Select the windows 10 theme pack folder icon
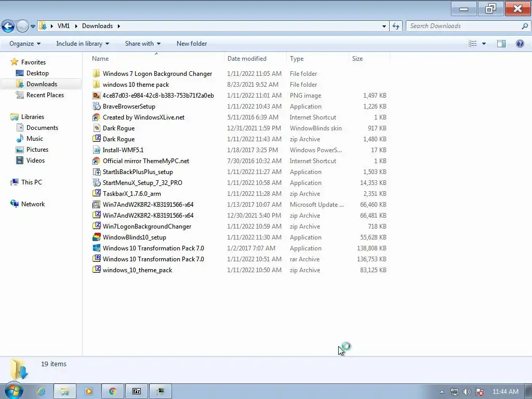Viewport: 532px width, 399px height. [x=96, y=85]
